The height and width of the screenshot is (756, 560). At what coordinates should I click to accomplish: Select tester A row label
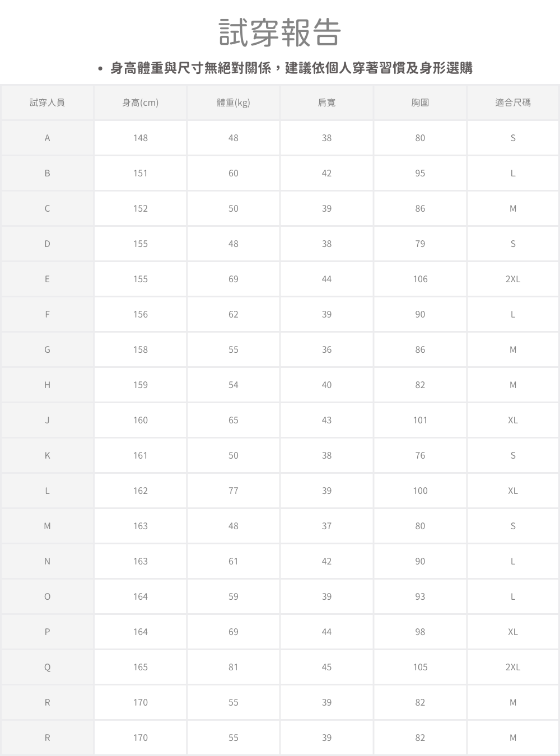47,138
